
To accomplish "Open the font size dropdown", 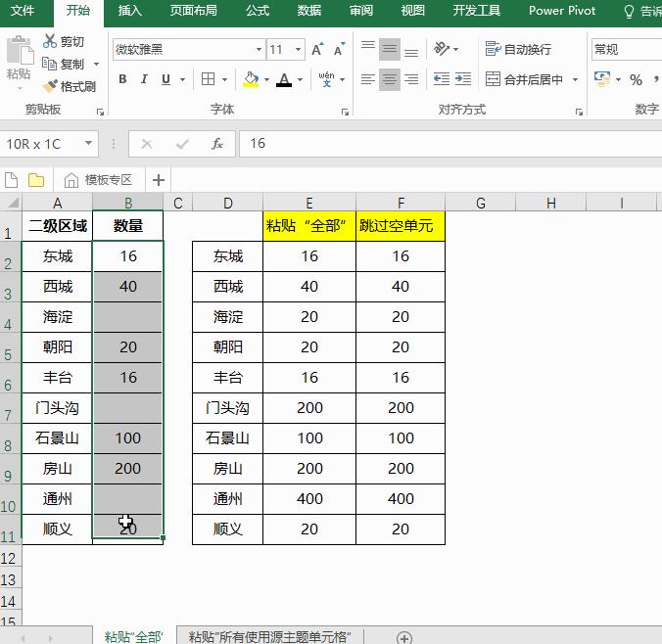I will pos(298,49).
